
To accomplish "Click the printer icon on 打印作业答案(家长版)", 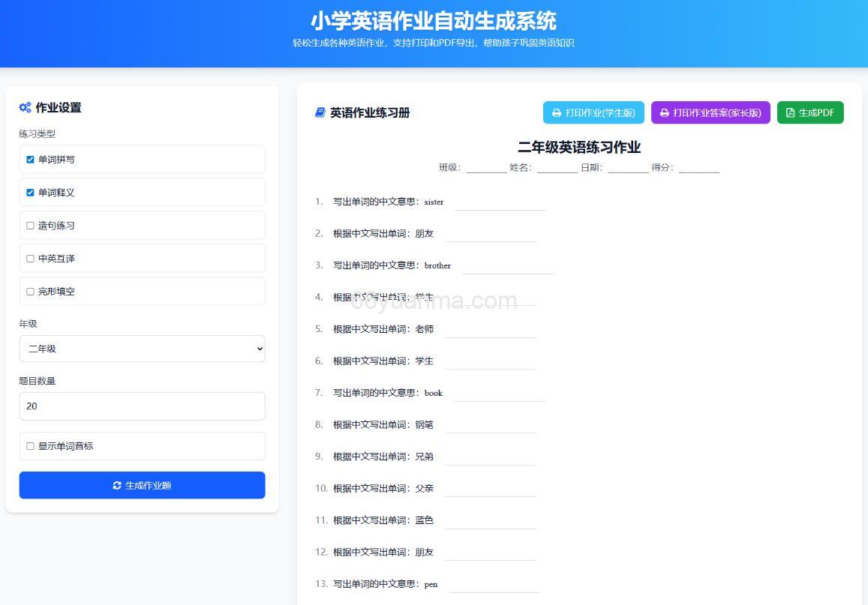I will click(x=663, y=112).
